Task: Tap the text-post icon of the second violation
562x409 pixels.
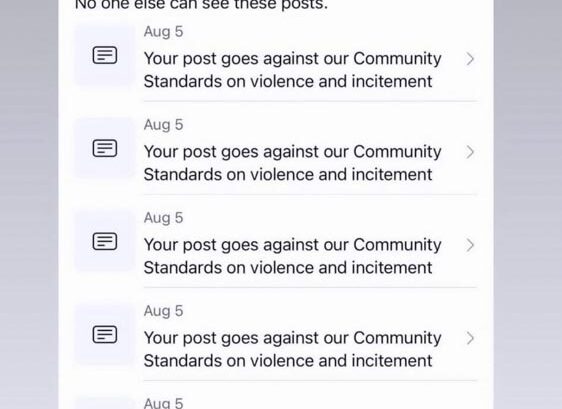Action: click(105, 148)
